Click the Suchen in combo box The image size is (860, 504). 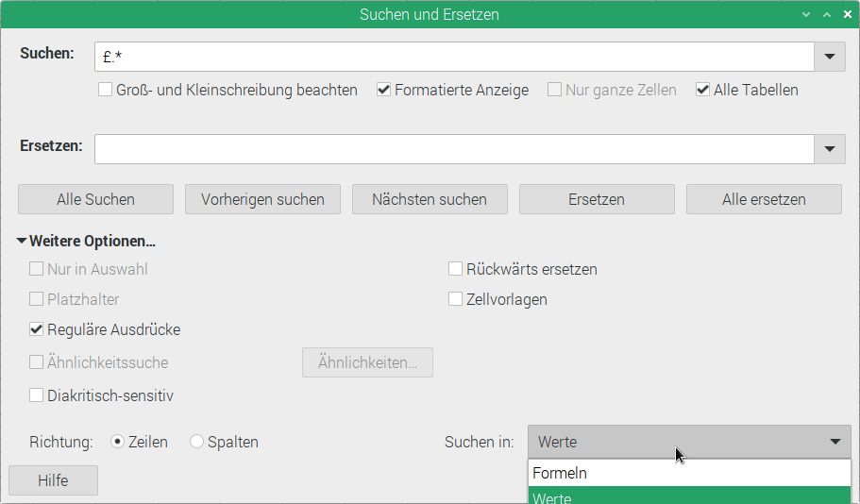tap(689, 442)
